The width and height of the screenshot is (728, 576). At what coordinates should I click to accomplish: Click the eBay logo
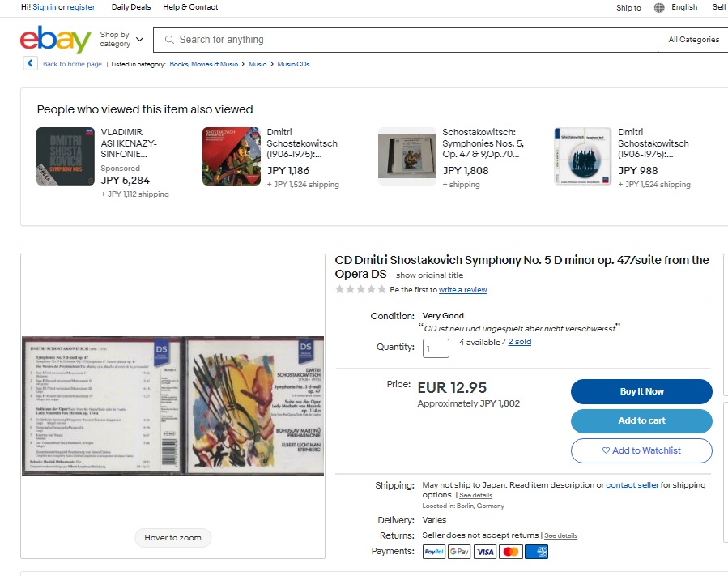coord(55,40)
